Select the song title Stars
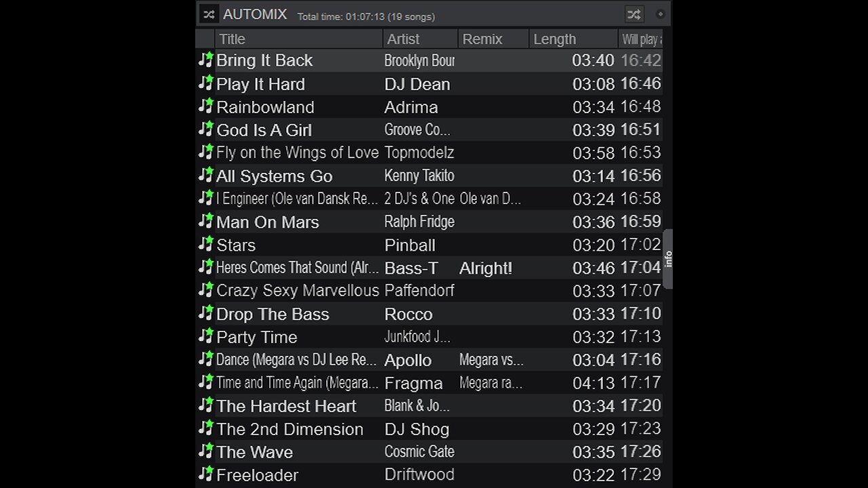 [x=236, y=245]
